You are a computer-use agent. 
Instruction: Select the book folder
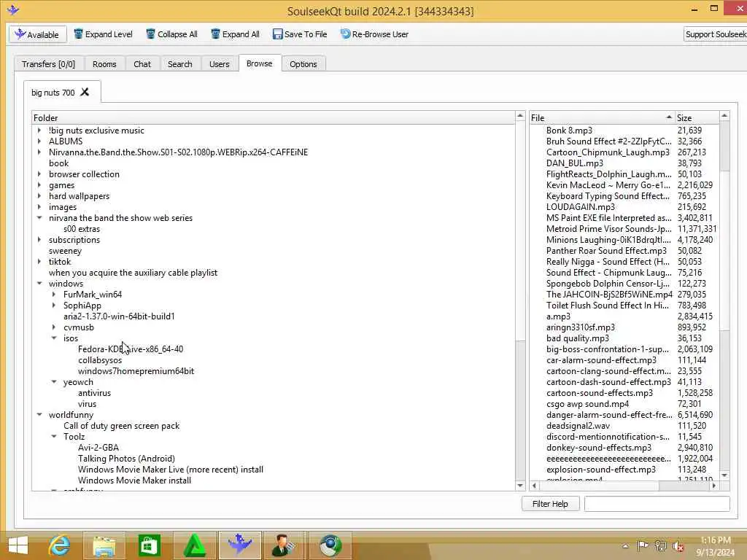(58, 163)
